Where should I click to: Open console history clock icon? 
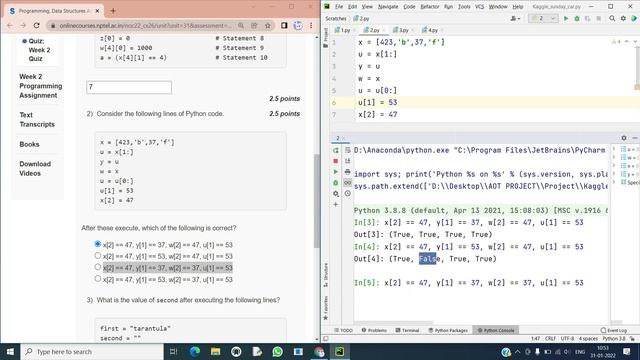tap(347, 193)
